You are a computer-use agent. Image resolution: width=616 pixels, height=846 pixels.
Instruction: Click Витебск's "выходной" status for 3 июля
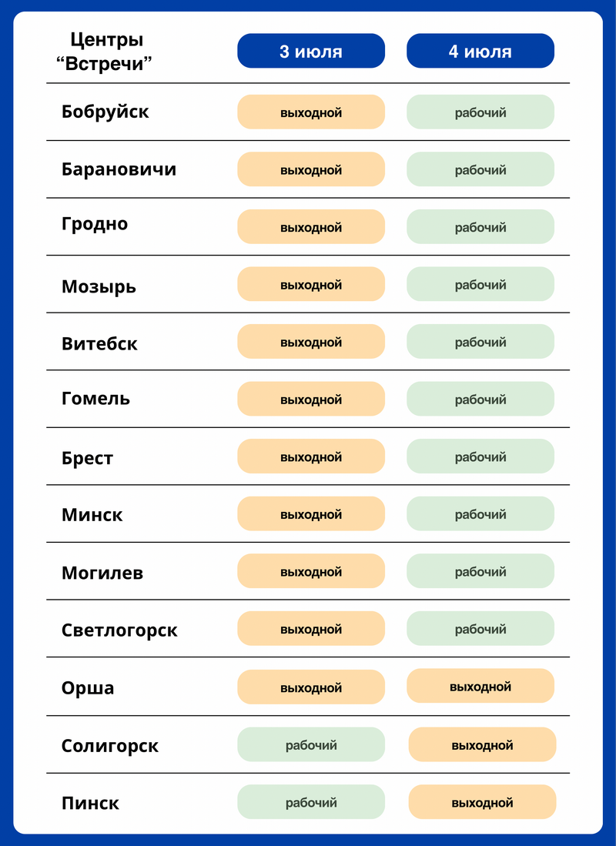click(x=310, y=342)
